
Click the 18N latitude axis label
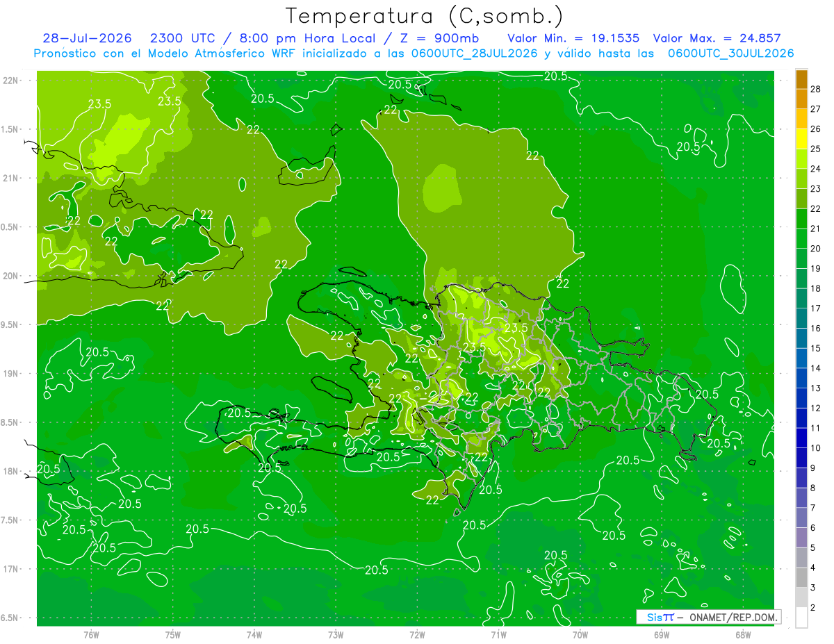click(12, 471)
